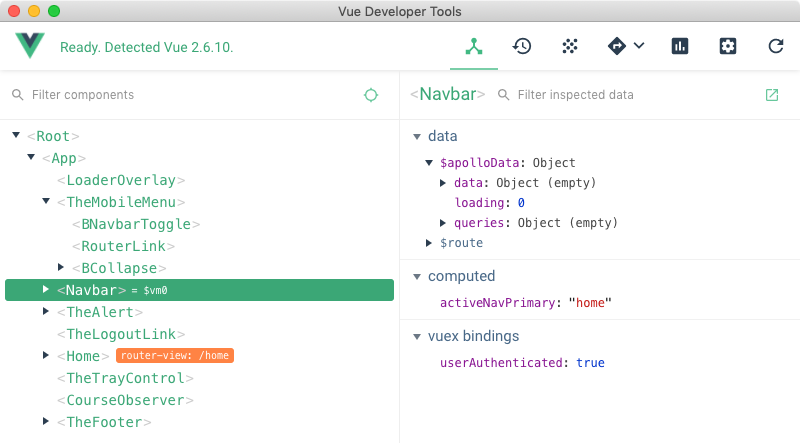Click the Vue logo
Screen dimensions: 800x443
pos(30,46)
